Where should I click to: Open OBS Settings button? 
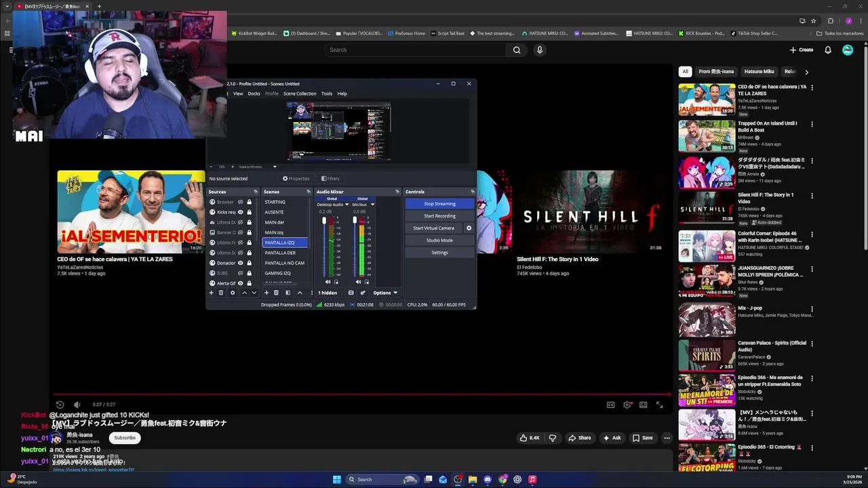[x=439, y=252]
